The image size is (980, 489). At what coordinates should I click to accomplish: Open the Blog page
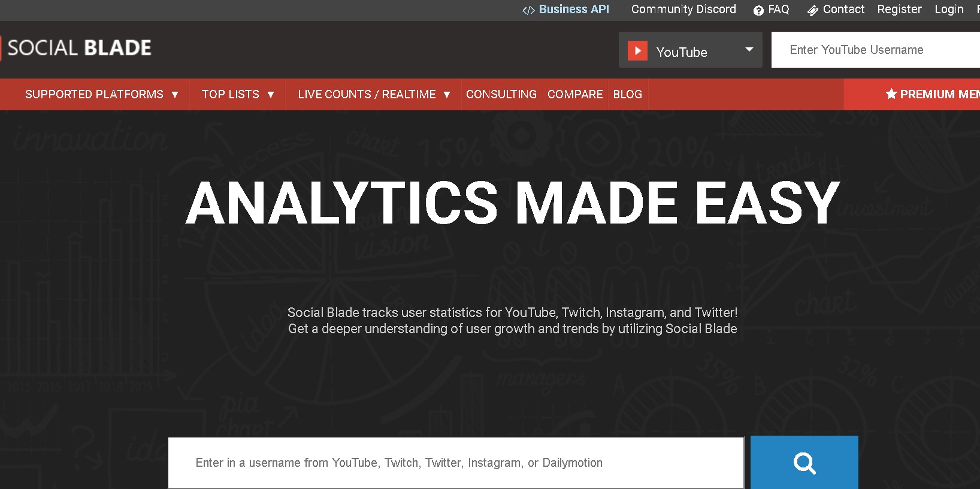click(628, 94)
